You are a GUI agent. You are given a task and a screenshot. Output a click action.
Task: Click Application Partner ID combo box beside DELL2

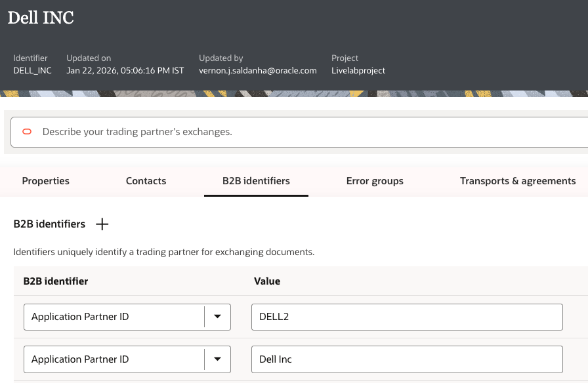[114, 317]
